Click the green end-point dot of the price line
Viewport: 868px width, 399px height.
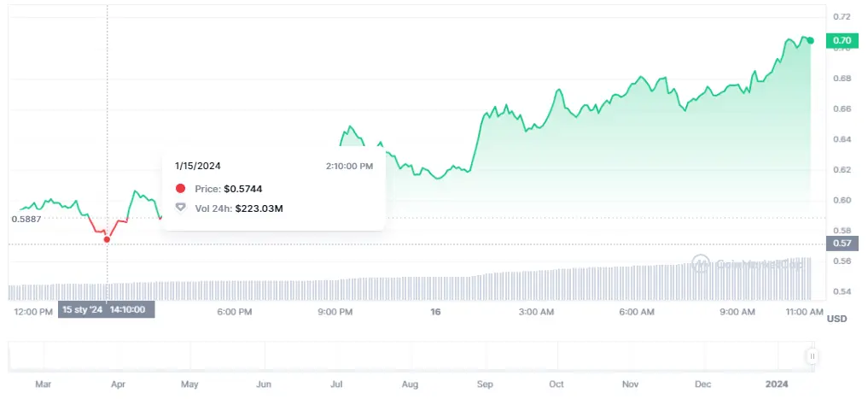coord(811,40)
